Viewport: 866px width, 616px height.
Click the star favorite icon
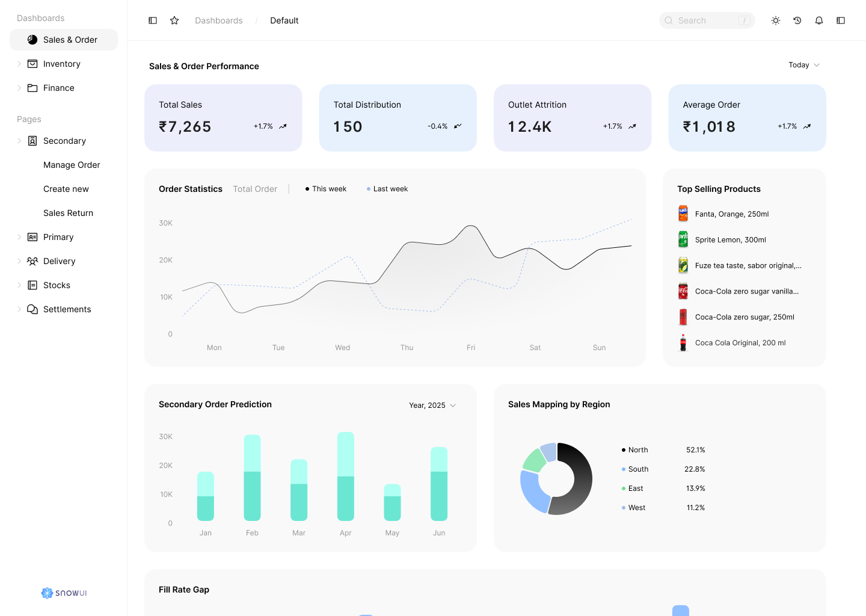[x=174, y=20]
